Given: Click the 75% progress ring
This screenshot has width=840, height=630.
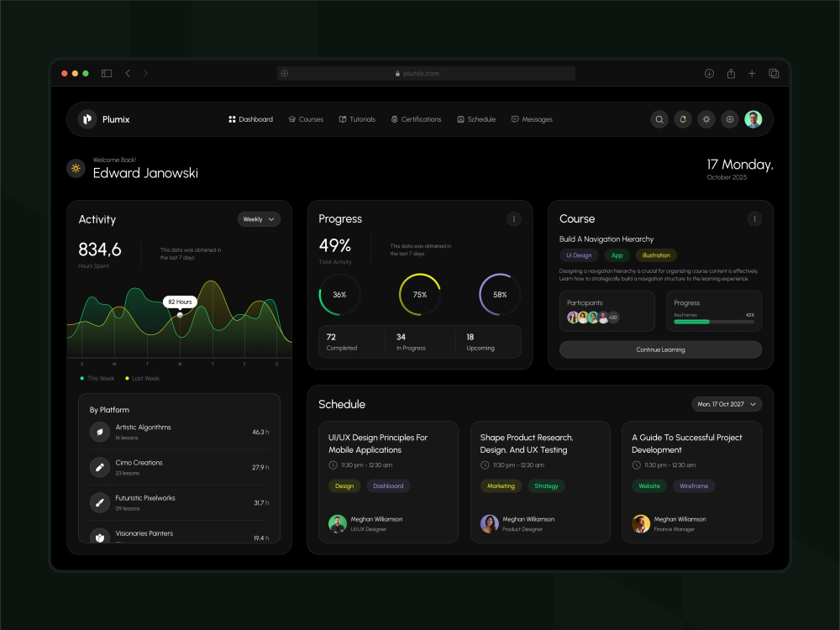Looking at the screenshot, I should [420, 295].
